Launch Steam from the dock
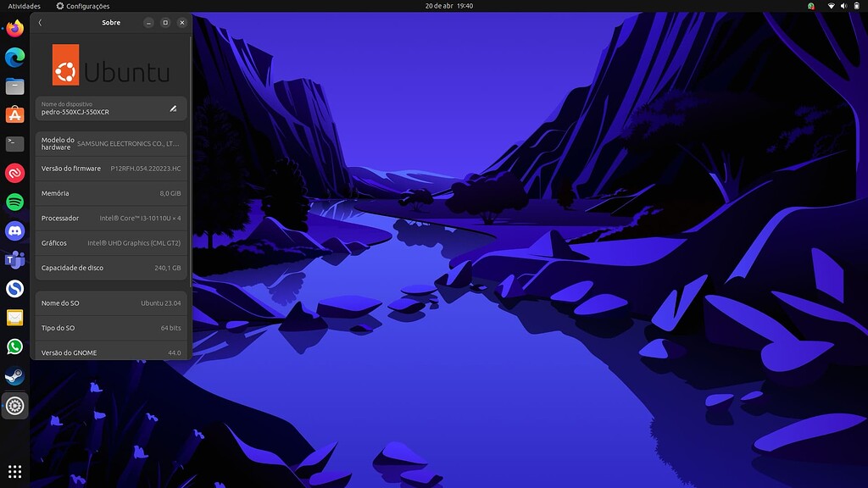Viewport: 868px width, 488px height. pyautogui.click(x=14, y=375)
